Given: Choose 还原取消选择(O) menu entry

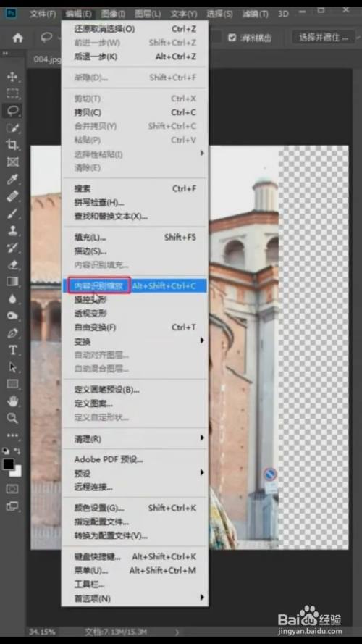Looking at the screenshot, I should point(135,29).
